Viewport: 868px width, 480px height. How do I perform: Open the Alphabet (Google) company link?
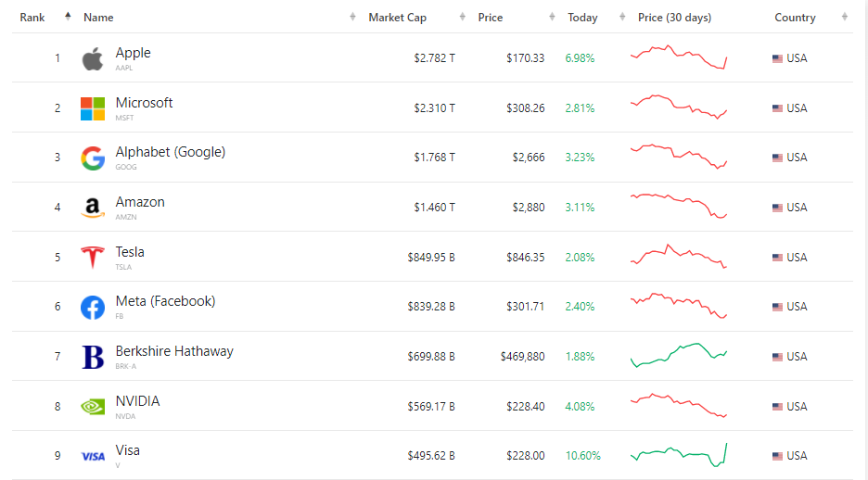(x=170, y=152)
